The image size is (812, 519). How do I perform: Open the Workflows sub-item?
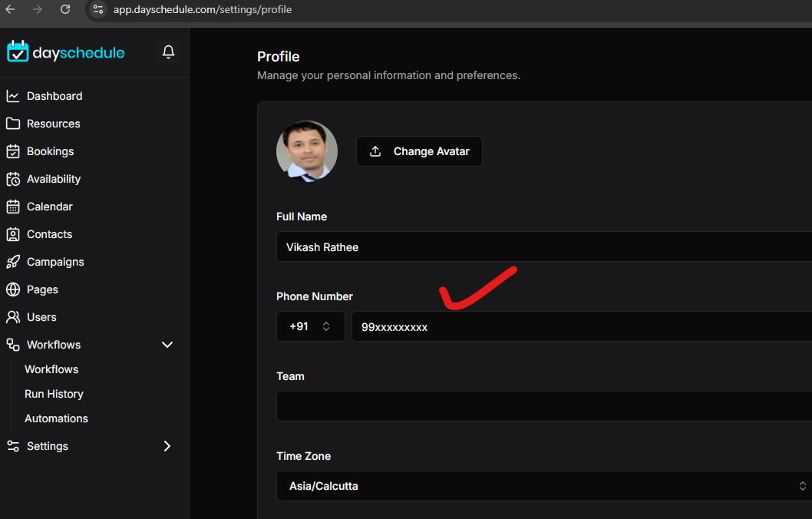(x=51, y=369)
